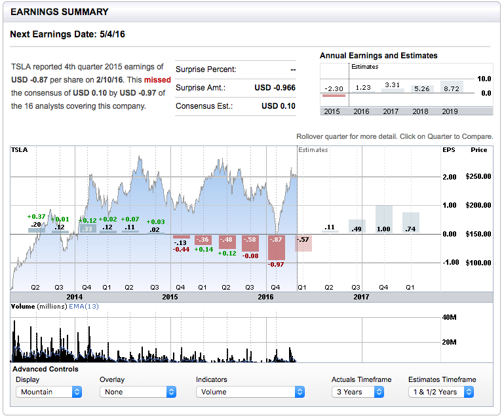The width and height of the screenshot is (504, 420).
Task: Click the 2015 annual earnings bar -2.30
Action: [x=334, y=96]
